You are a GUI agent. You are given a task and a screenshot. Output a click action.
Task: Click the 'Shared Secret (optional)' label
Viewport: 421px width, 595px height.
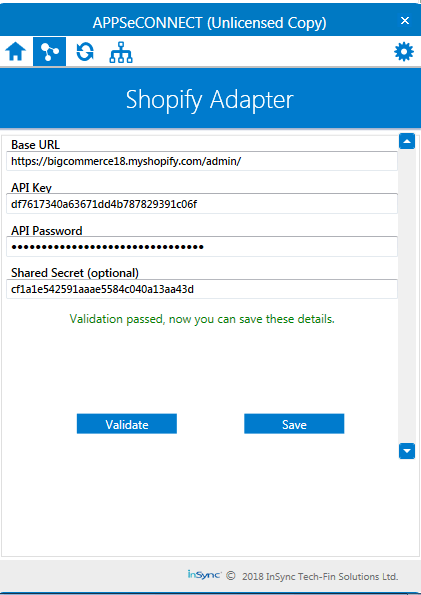(x=75, y=273)
